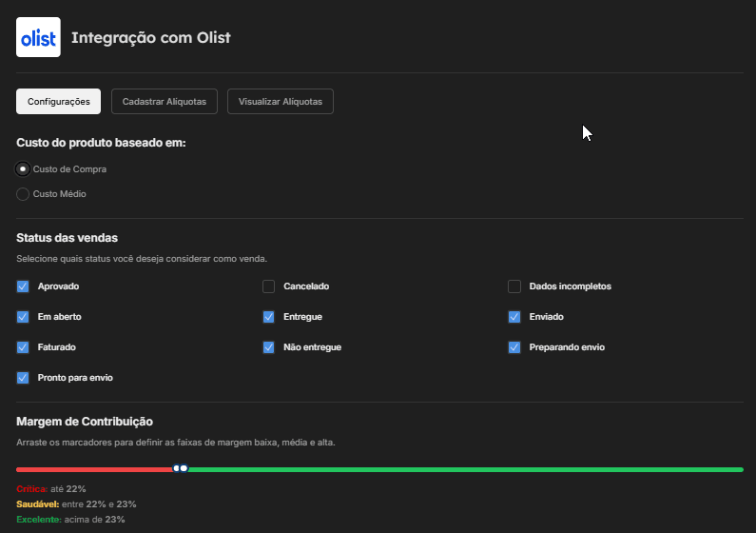Open the Cadastrar Alíquotas tab
Image resolution: width=756 pixels, height=533 pixels.
[x=165, y=101]
